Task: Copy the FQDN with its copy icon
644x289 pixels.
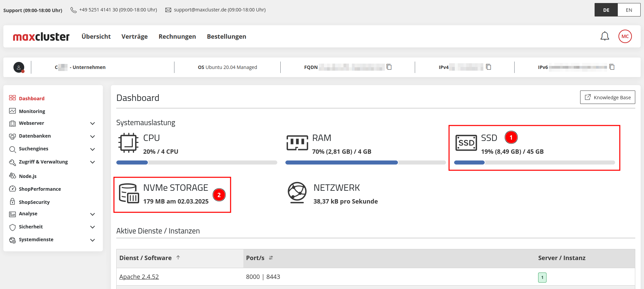Action: 389,67
